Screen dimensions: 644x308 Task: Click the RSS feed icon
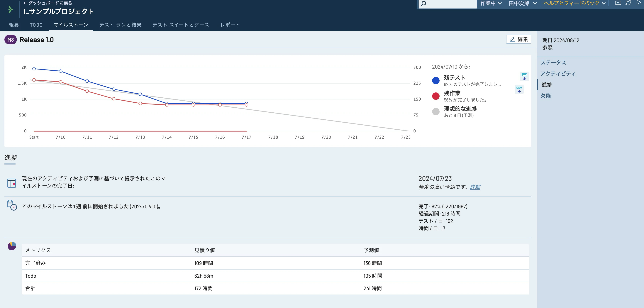639,3
